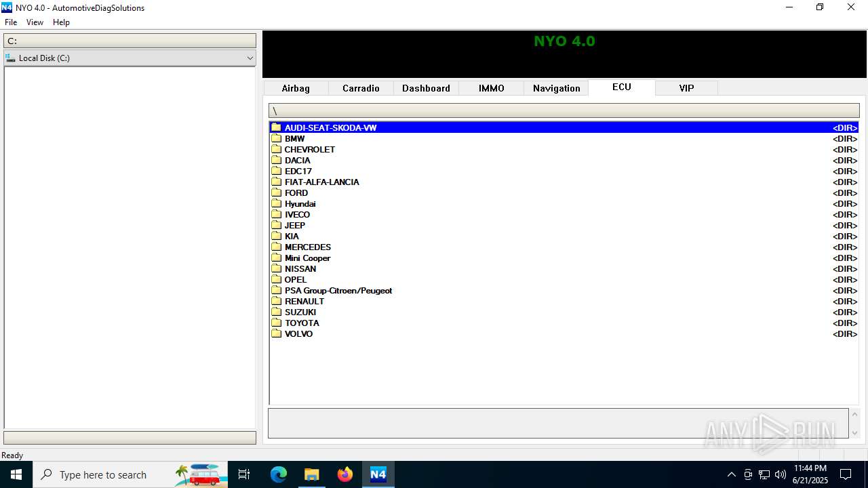Select the IVECO folder name
Viewport: 868px width, 488px height.
point(297,214)
